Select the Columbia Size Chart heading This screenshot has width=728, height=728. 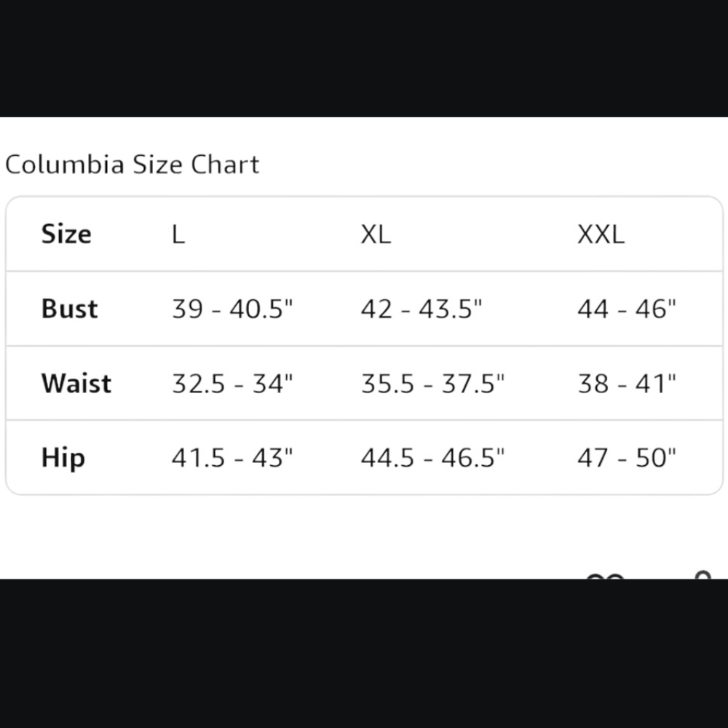(132, 165)
